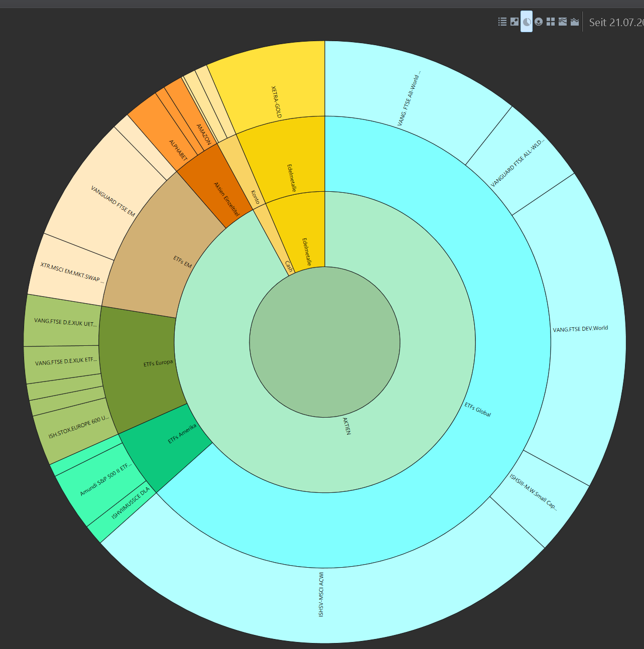Click the ISHVIIMUSSCE DLA segment
Image resolution: width=644 pixels, height=649 pixels.
pyautogui.click(x=123, y=511)
